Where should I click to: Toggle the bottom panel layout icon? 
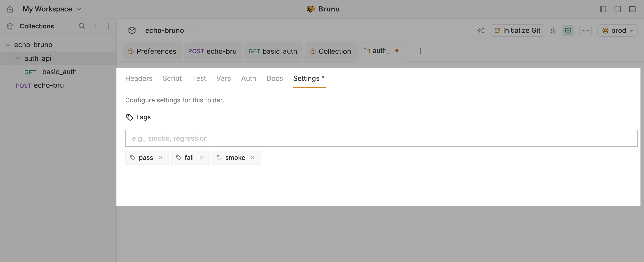(x=618, y=9)
